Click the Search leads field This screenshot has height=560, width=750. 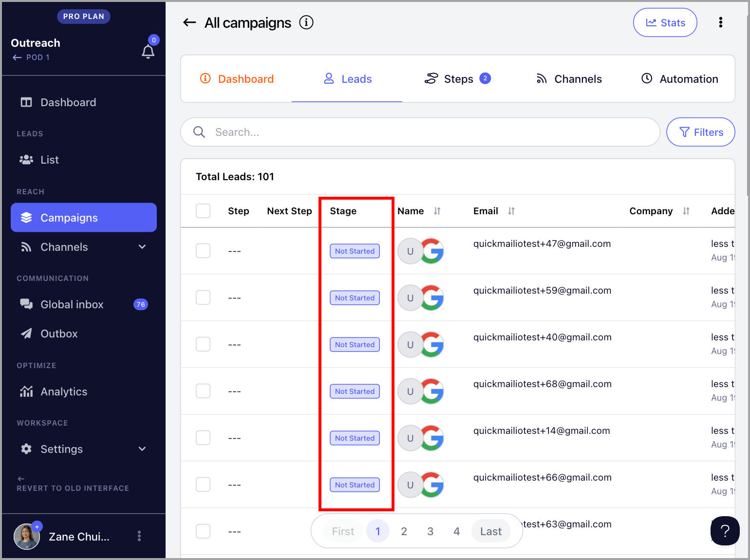coord(420,132)
